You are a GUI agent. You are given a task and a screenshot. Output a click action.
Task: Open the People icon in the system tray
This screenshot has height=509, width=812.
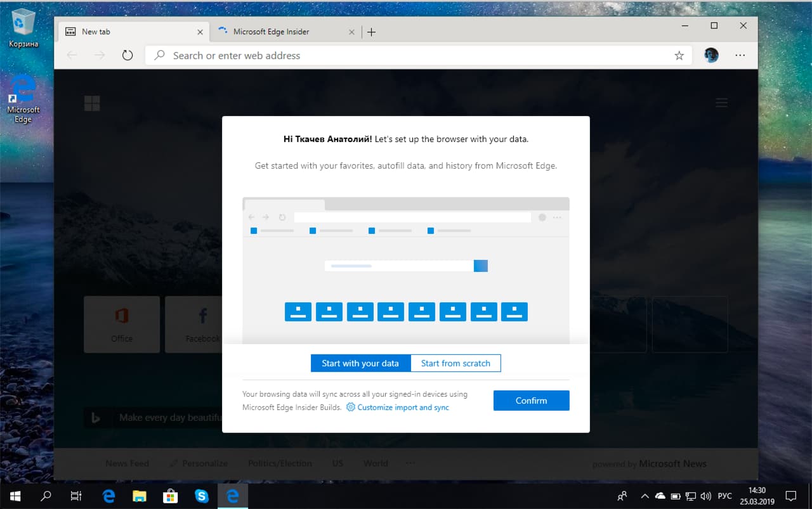tap(622, 496)
